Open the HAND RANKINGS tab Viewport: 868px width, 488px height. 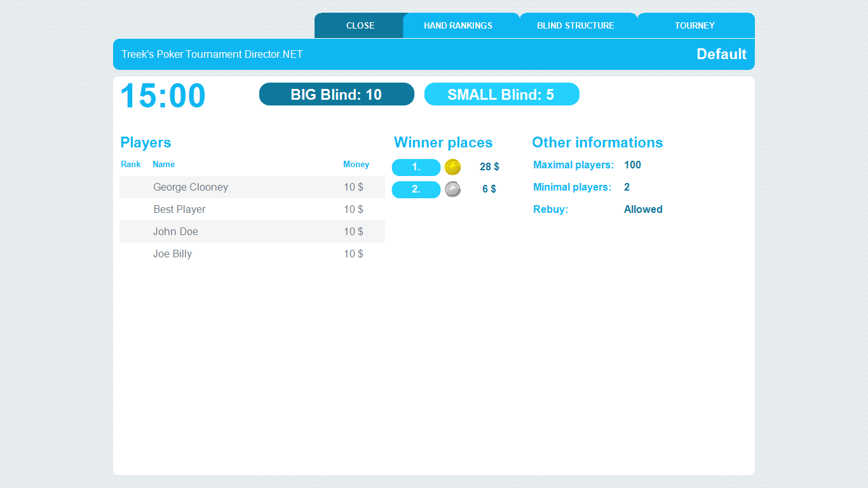click(461, 25)
